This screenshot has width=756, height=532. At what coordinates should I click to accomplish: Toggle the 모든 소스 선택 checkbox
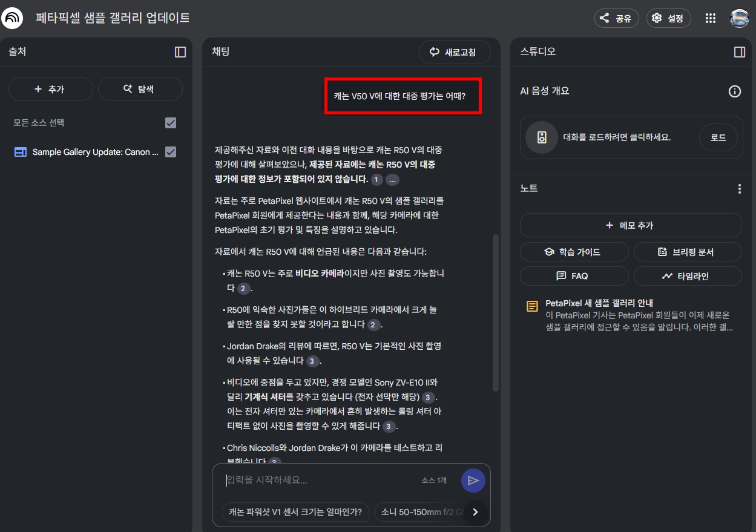pos(171,123)
